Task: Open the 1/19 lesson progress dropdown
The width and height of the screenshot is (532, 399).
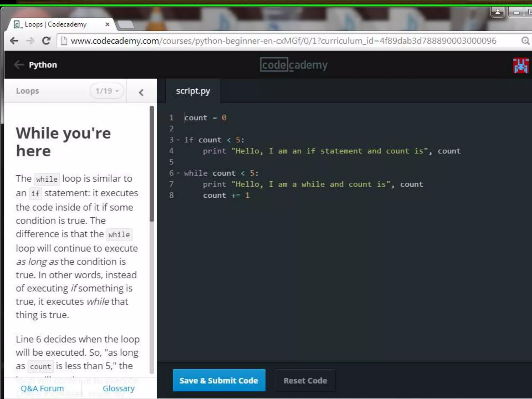Action: pos(107,91)
